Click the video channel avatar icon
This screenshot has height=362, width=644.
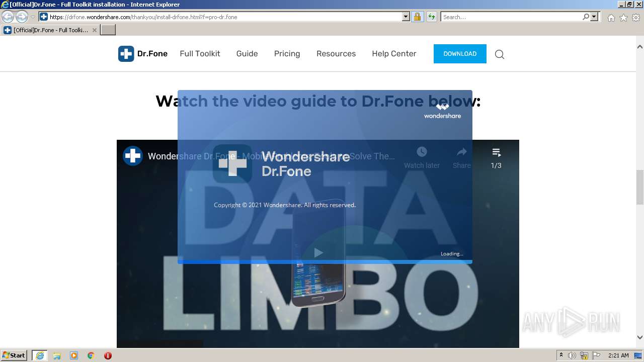point(133,156)
